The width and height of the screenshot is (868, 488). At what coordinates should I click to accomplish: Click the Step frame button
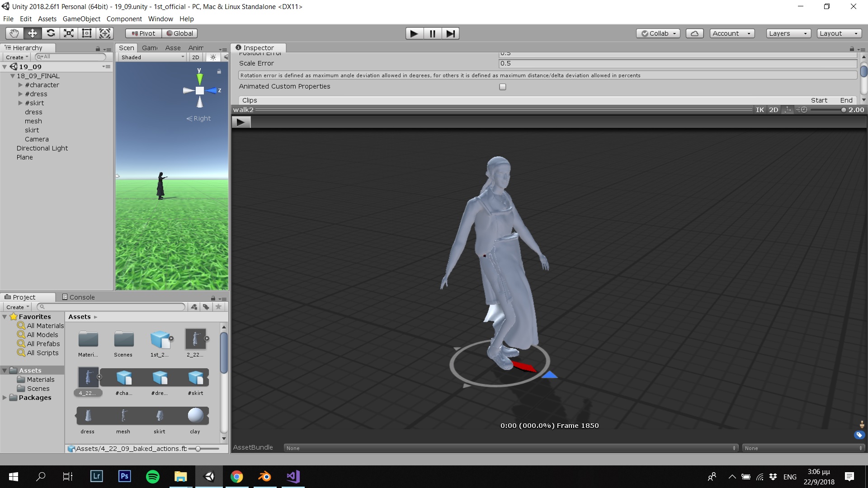450,33
